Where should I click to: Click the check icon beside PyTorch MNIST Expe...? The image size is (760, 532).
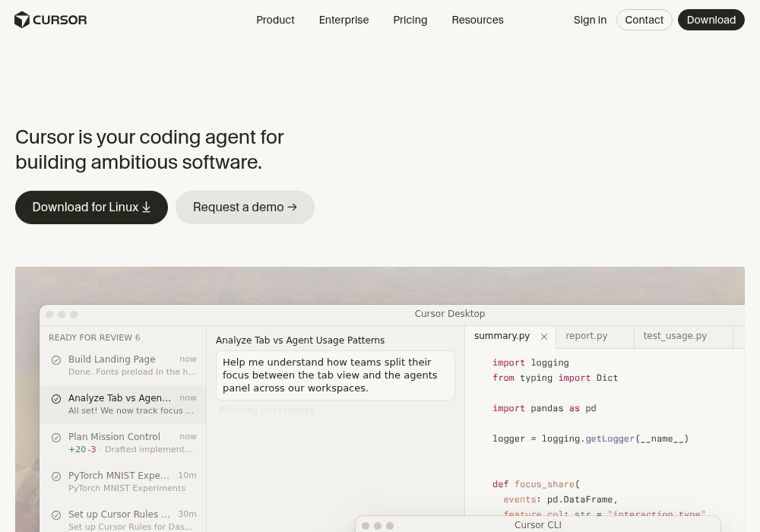pyautogui.click(x=56, y=477)
